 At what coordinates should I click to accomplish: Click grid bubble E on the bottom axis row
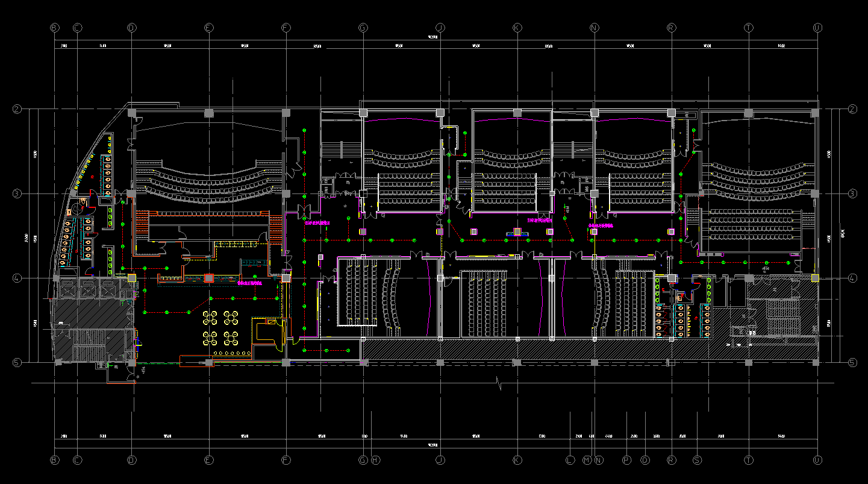209,460
